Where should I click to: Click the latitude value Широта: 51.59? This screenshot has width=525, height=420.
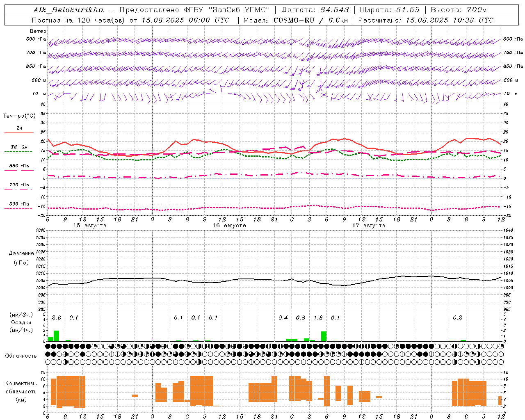(390, 10)
